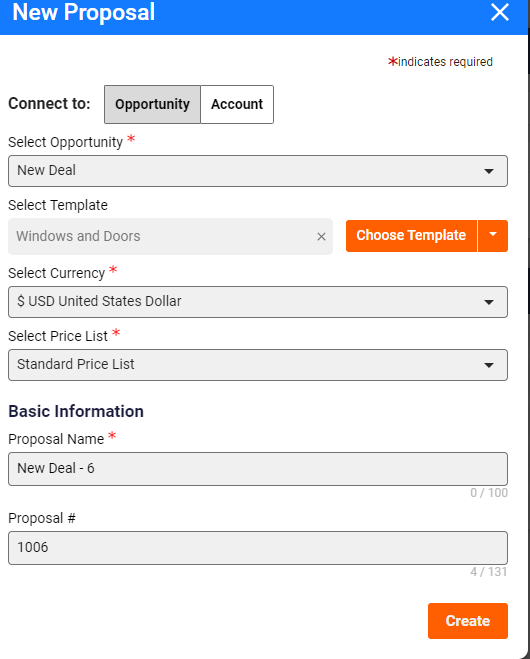Connect the proposal to an Opportunity
Screen dimensions: 530x659
click(x=152, y=104)
